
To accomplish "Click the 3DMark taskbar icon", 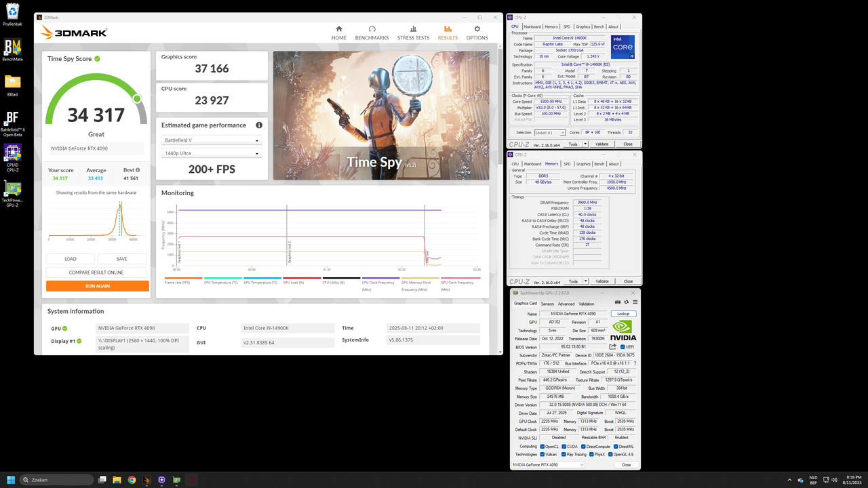I will point(146,480).
